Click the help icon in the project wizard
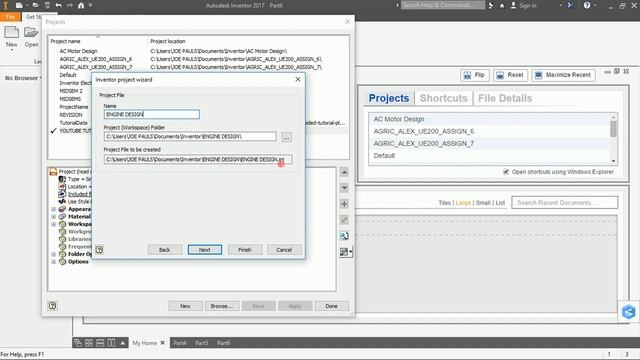This screenshot has height=360, width=640. pyautogui.click(x=99, y=250)
